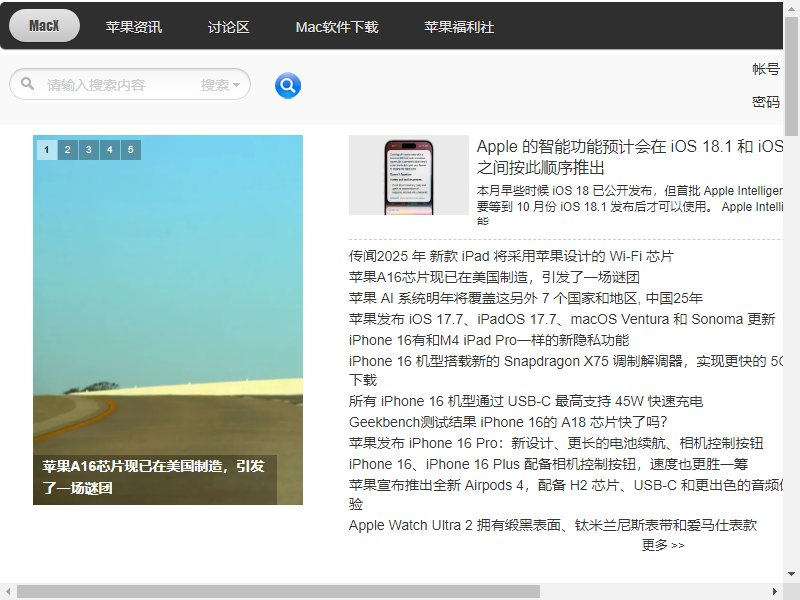This screenshot has width=800, height=600.
Task: Open Mac软件下载 in the navigation bar
Action: point(337,27)
